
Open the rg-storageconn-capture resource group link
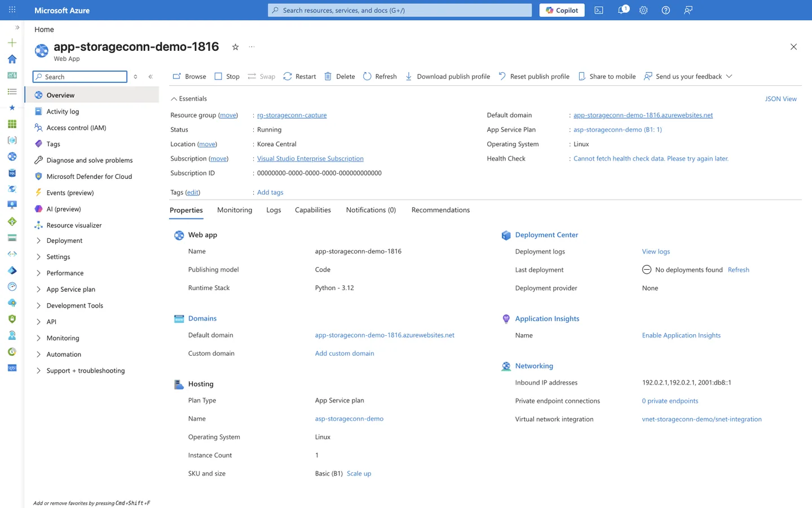(292, 115)
